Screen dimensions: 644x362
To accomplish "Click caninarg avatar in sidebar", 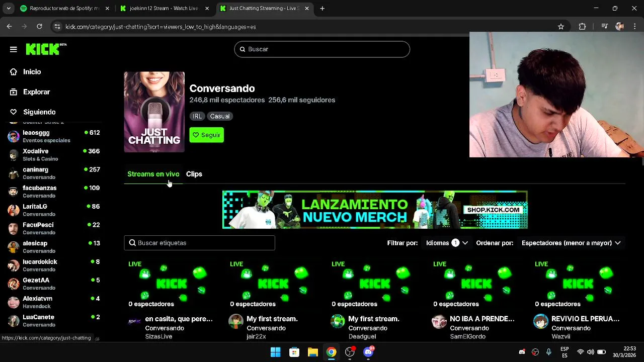I will 14,173.
